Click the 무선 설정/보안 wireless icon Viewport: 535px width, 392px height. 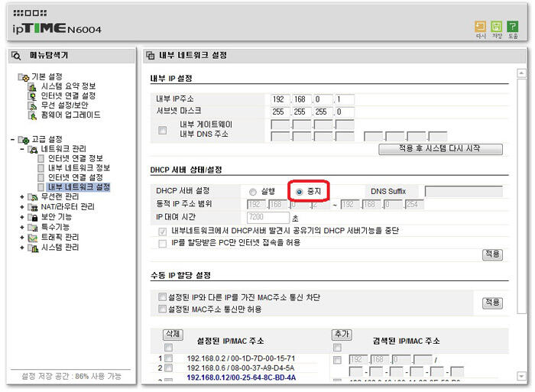tap(32, 105)
